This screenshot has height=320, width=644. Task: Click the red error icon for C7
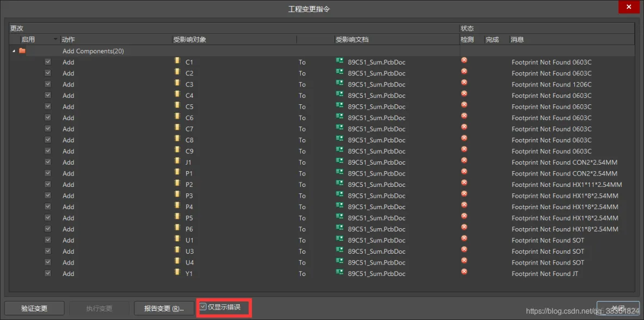[x=464, y=127]
